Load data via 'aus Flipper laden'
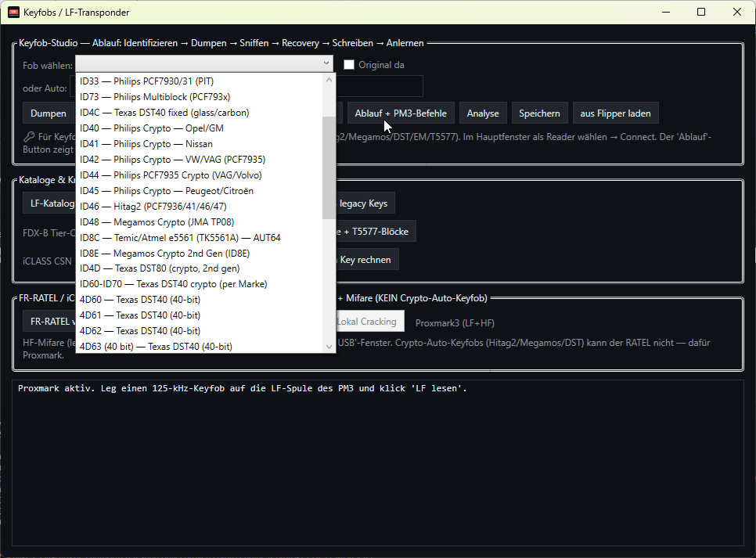Image resolution: width=756 pixels, height=558 pixels. coord(615,113)
